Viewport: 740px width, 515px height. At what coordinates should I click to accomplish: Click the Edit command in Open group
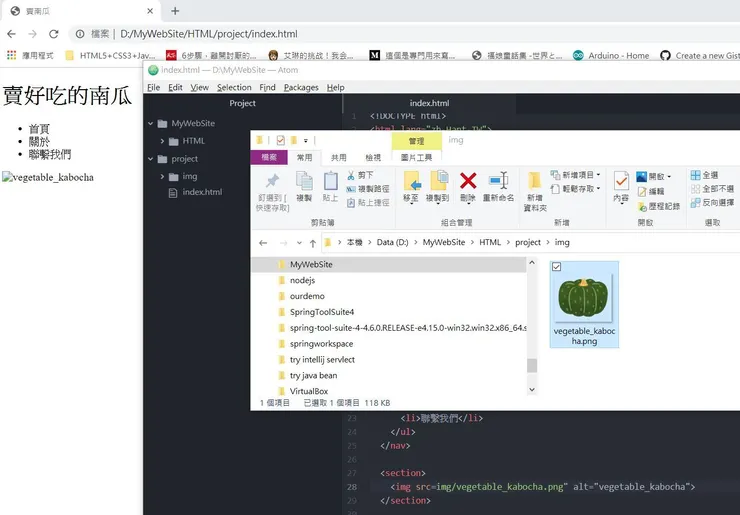tap(651, 192)
